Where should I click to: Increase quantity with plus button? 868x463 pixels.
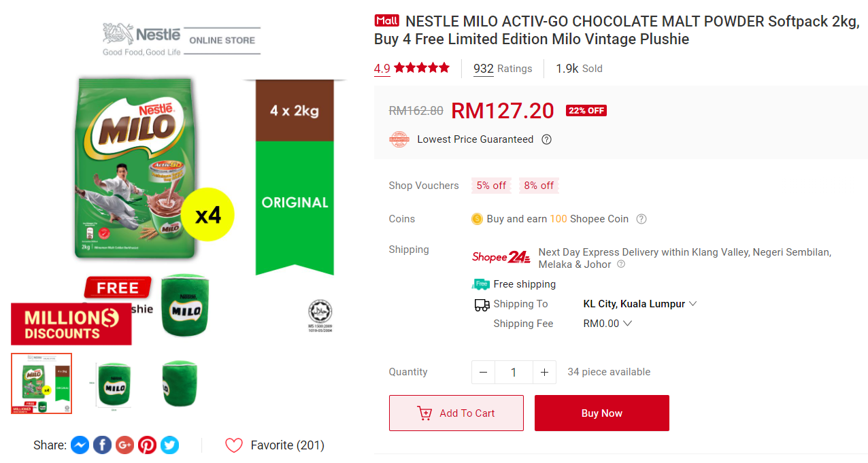(x=544, y=372)
